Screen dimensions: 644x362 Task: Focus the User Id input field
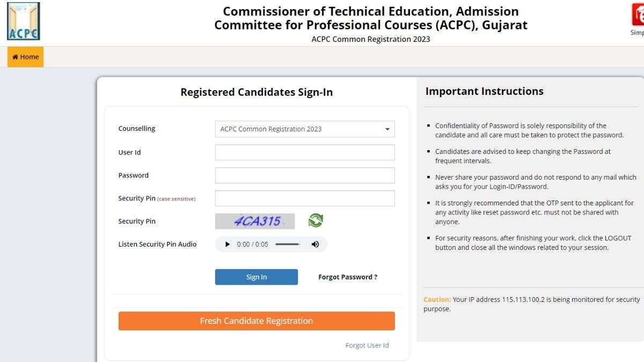point(305,152)
